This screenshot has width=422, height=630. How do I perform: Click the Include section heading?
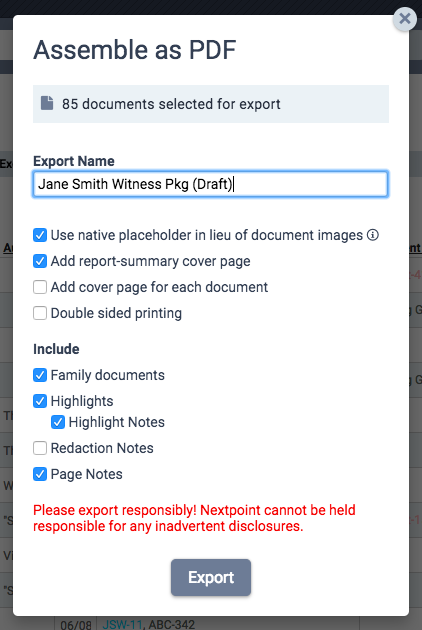tap(56, 349)
